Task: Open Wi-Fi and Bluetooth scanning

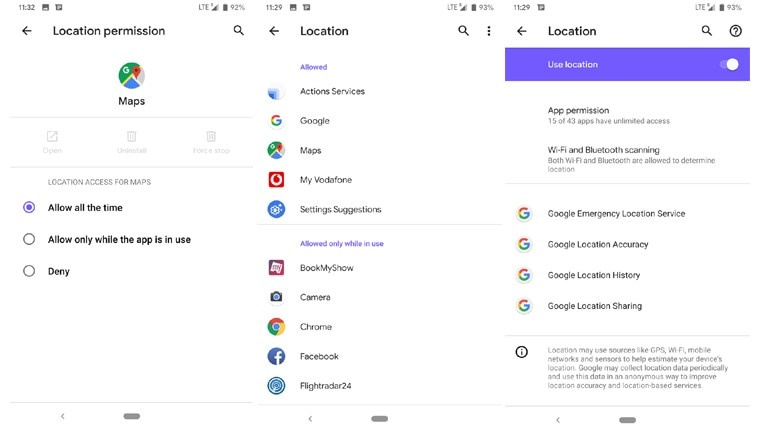Action: pyautogui.click(x=627, y=159)
